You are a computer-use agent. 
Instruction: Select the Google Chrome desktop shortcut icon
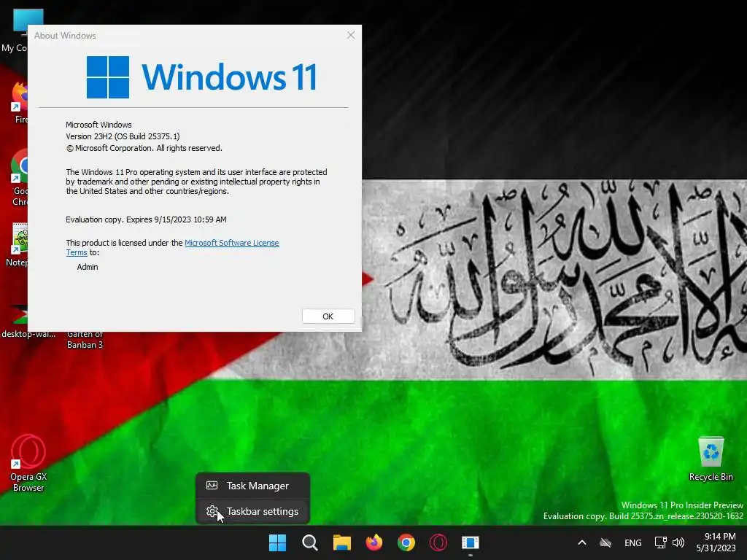19,177
